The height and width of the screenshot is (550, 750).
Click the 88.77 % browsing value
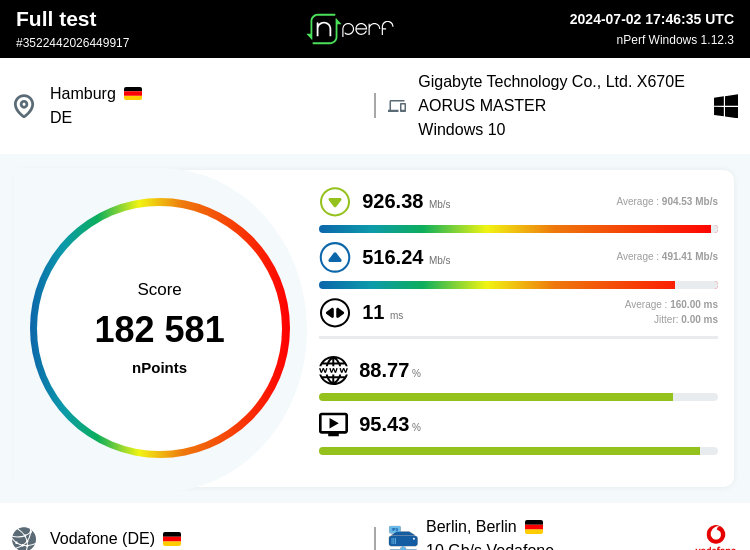click(x=390, y=370)
